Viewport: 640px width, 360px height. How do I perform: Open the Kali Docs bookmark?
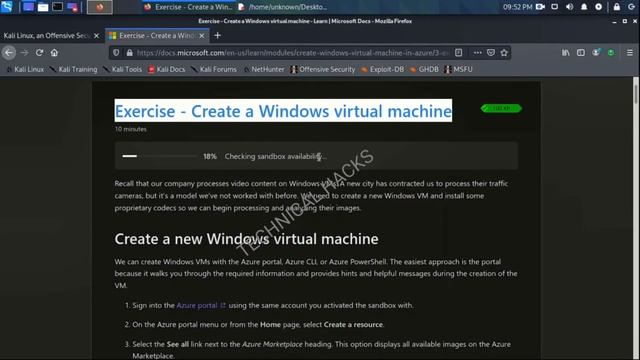click(167, 69)
